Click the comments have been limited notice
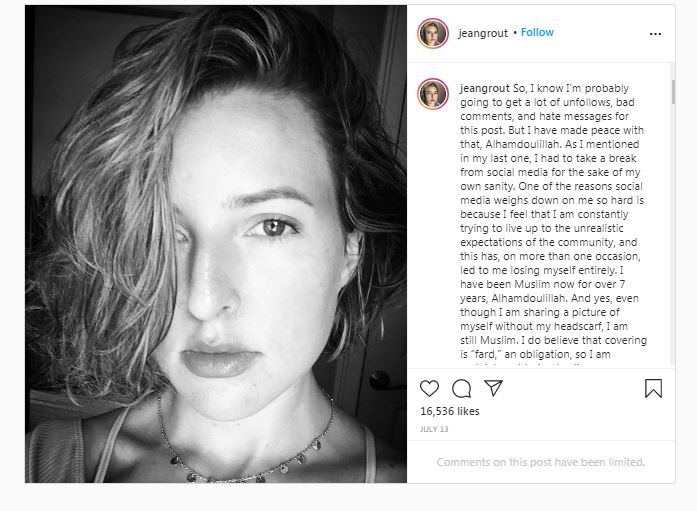 pos(540,462)
